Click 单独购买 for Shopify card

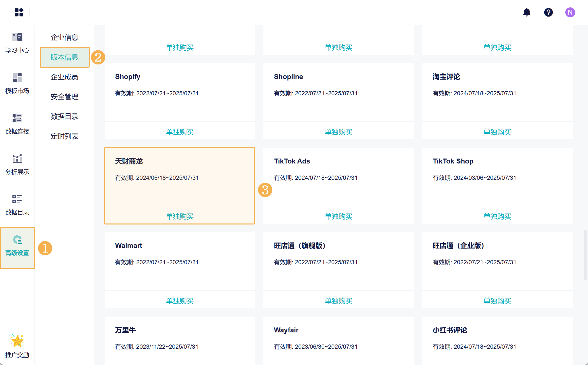point(180,132)
